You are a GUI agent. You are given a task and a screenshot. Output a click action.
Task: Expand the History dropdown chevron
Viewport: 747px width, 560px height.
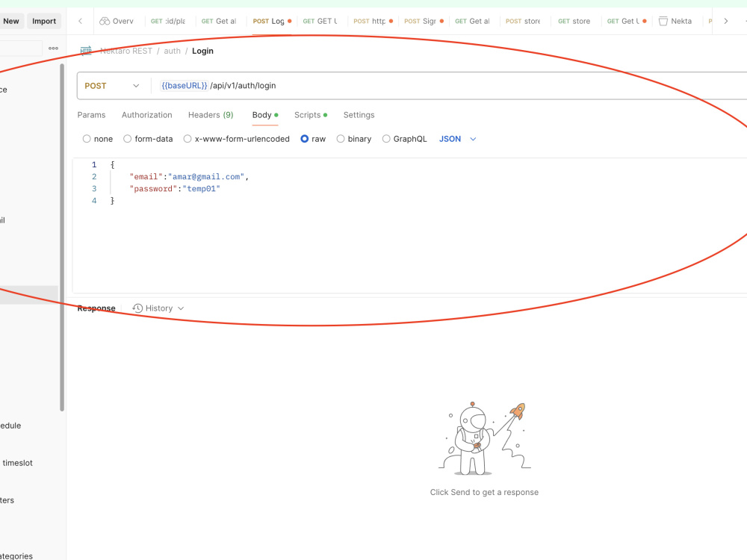coord(181,308)
